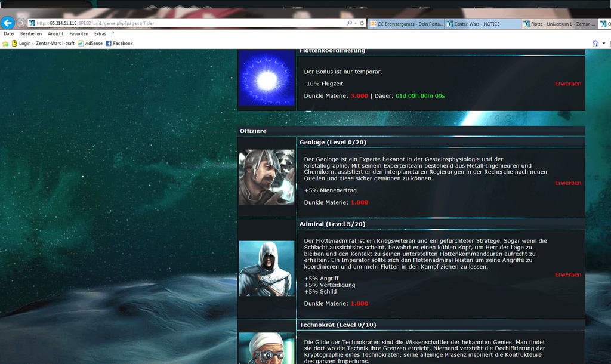
Task: Click the Admiral hooded figure portrait
Action: click(x=267, y=269)
